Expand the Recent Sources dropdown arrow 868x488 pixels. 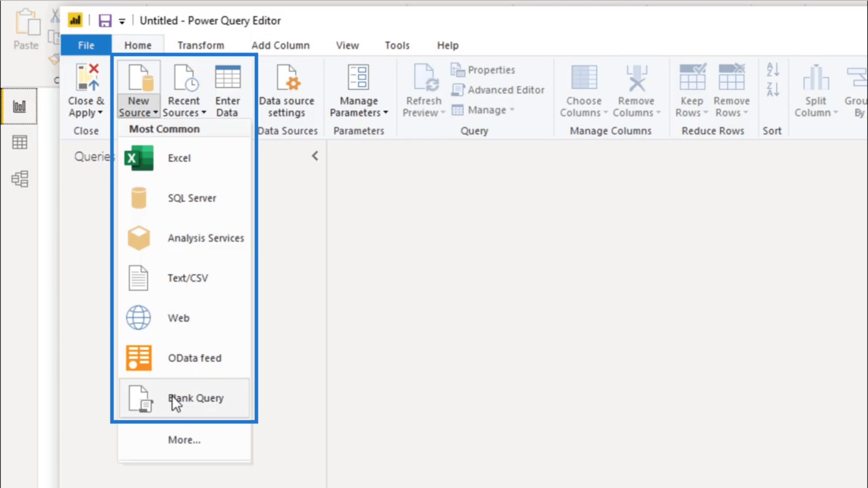204,113
